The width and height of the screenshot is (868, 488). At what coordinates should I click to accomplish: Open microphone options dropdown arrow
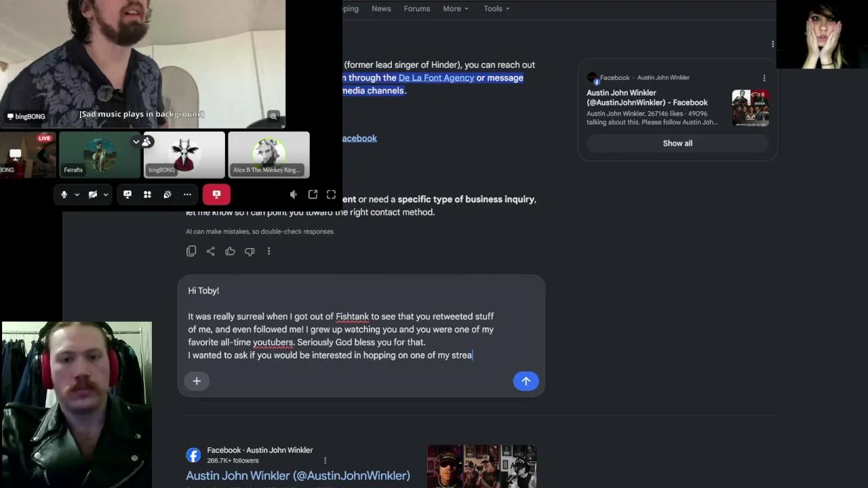click(x=77, y=195)
